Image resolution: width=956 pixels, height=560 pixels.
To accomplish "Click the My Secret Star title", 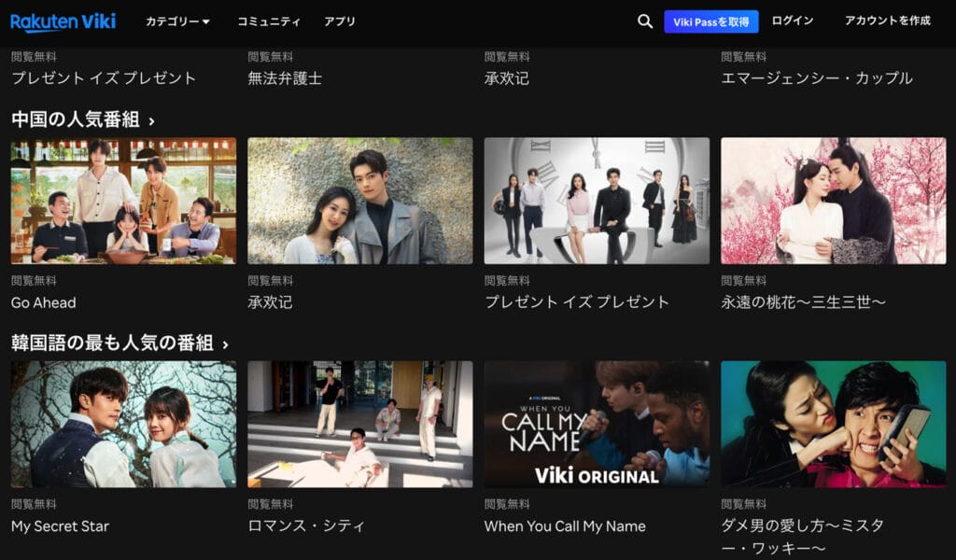I will click(60, 526).
